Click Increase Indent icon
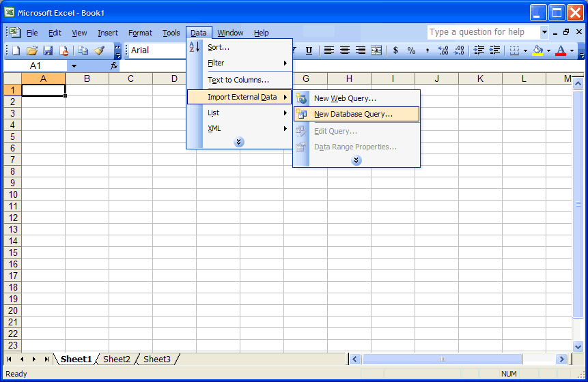This screenshot has height=382, width=588. (494, 50)
